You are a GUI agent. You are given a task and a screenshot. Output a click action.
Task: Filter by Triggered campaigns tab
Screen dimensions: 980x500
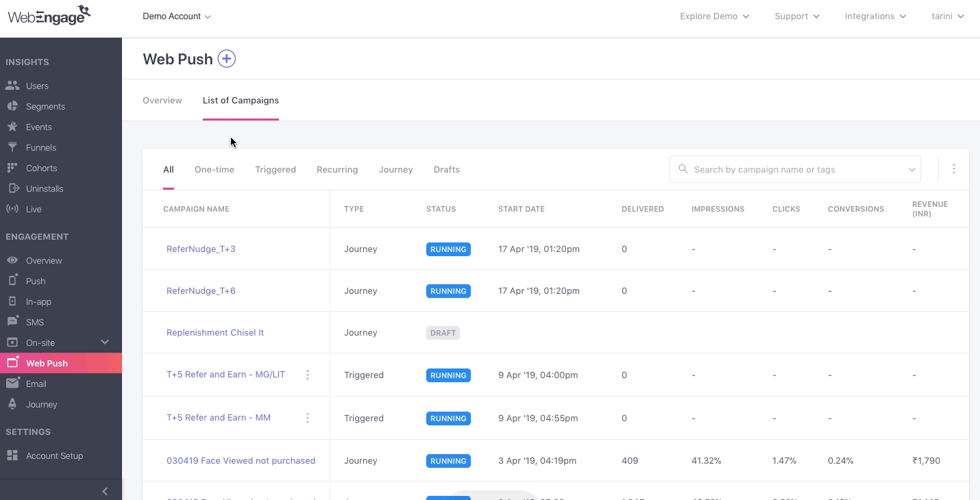pos(275,170)
